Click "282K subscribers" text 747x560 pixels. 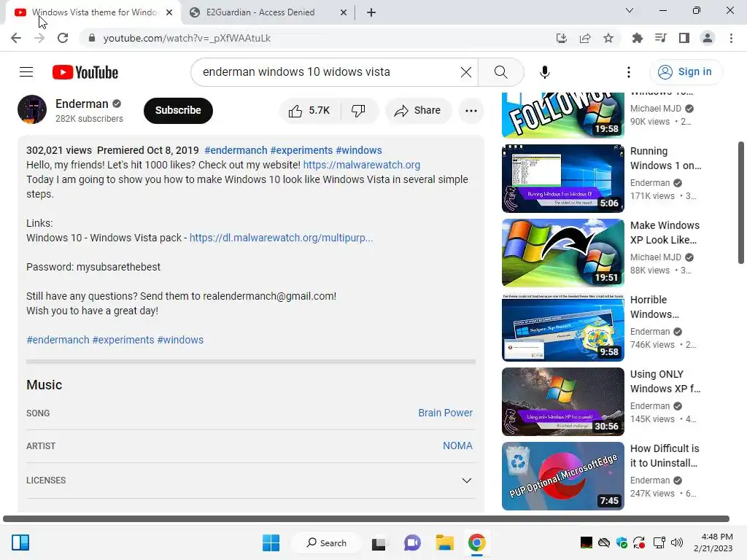[89, 119]
